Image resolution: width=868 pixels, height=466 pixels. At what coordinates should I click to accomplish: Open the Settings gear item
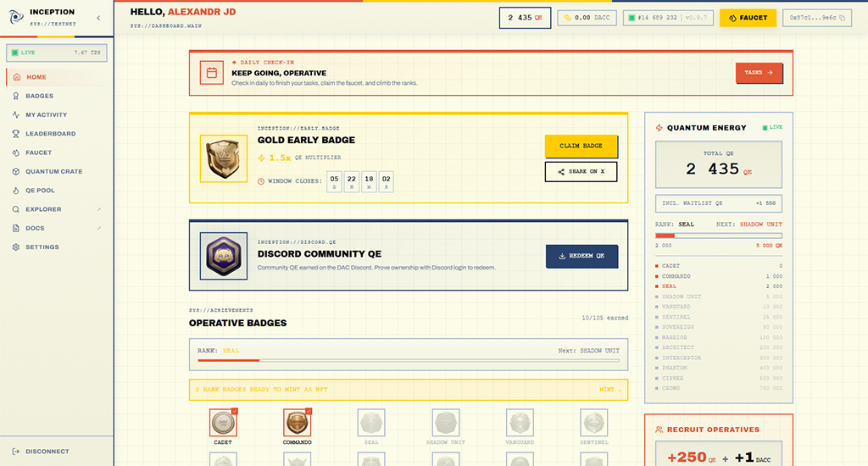coord(42,247)
